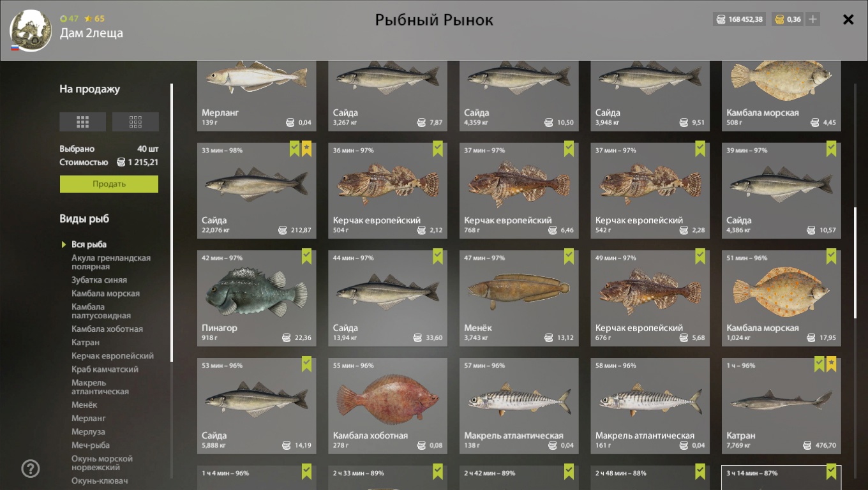The image size is (868, 490).
Task: Click the fish list vertical scrollbar
Action: [x=855, y=263]
